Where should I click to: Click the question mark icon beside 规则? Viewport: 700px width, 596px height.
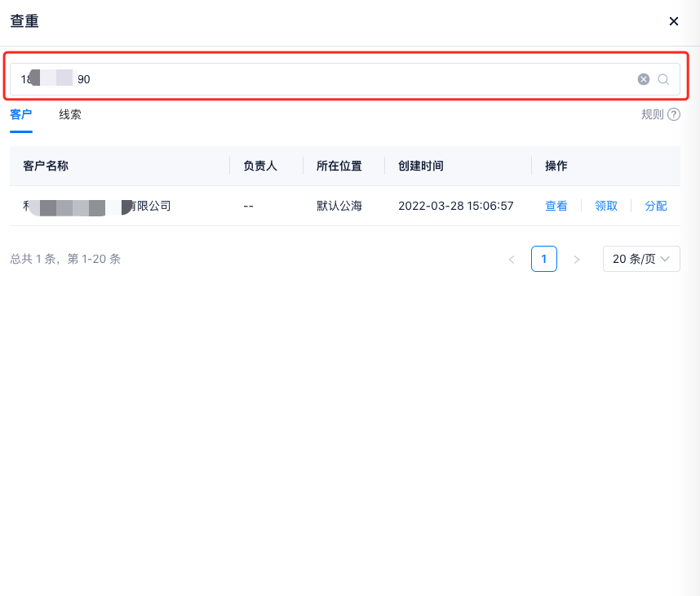(674, 114)
